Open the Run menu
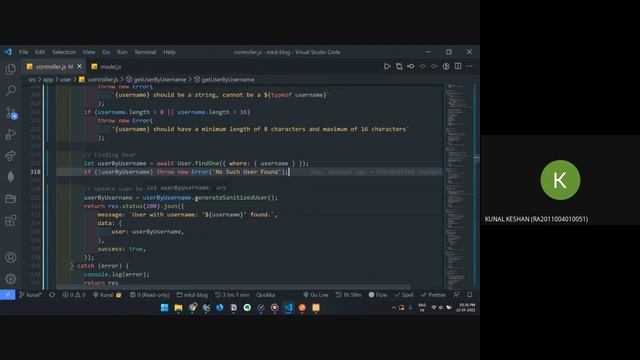640x360 pixels. pos(122,52)
